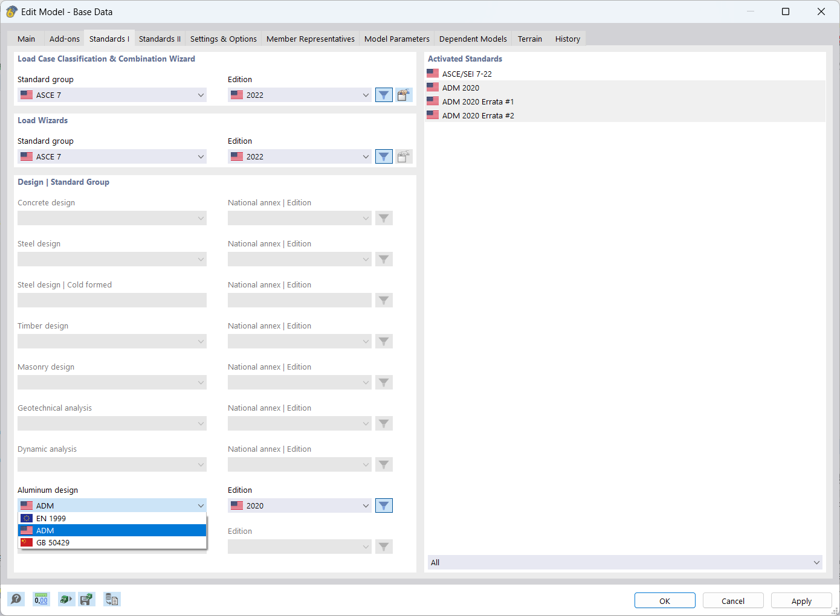Choose EN 1999 from aluminum design list
This screenshot has width=840, height=616.
click(112, 518)
